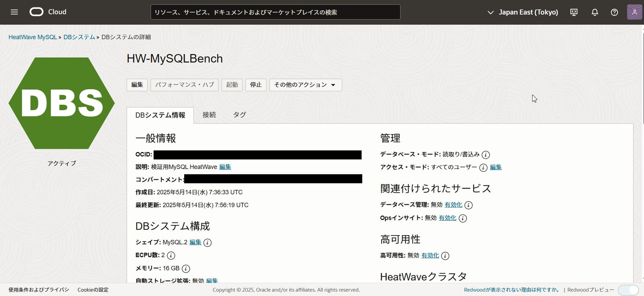Enable 高可用性 via 有効化 link
Screen dimensions: 644x296
(430, 255)
